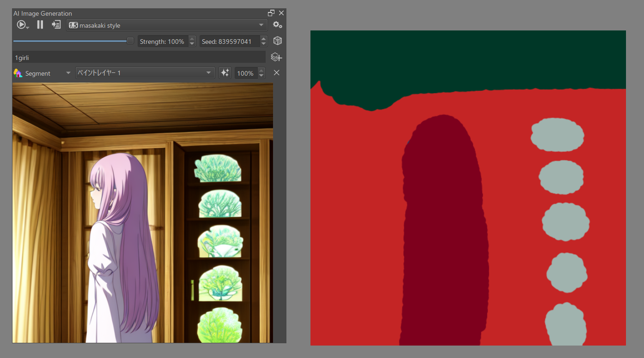Image resolution: width=644 pixels, height=358 pixels.
Task: Click the Strength slider handle
Action: pos(130,41)
